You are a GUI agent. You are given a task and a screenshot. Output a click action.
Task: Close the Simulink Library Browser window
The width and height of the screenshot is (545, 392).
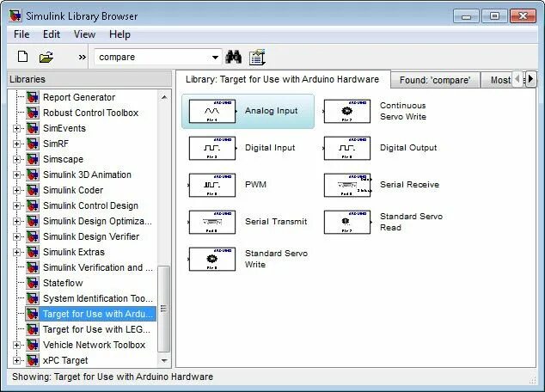click(x=523, y=16)
